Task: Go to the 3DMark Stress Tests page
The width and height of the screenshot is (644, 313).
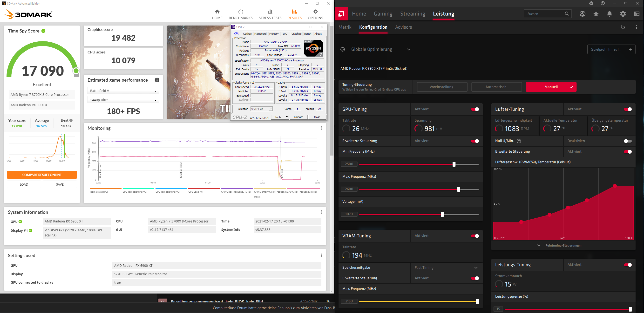Action: (x=270, y=14)
